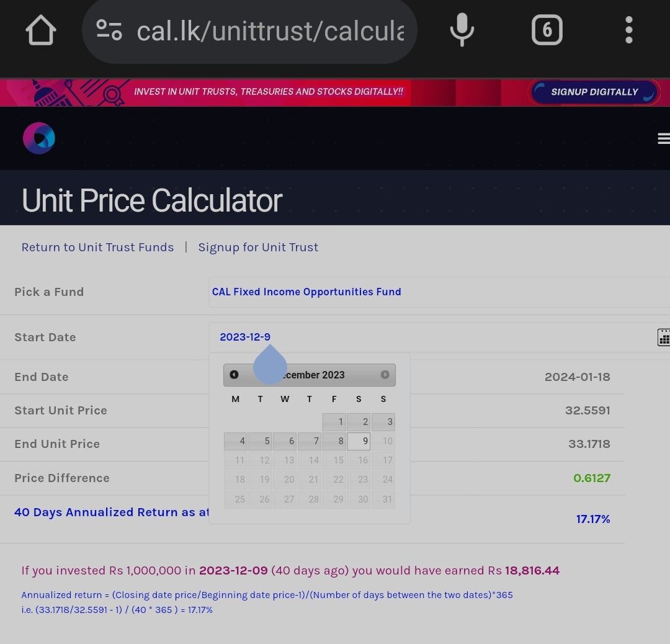Open the tab switcher showing 6 tabs
The image size is (670, 644).
(547, 30)
